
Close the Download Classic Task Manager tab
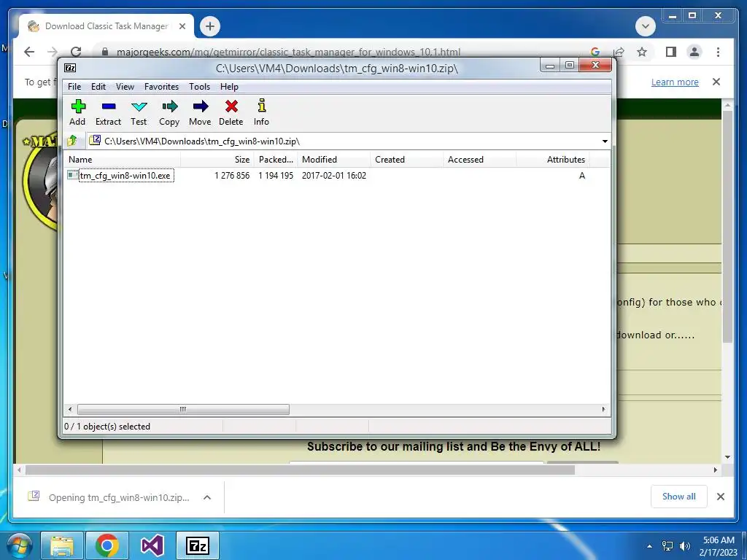182,26
